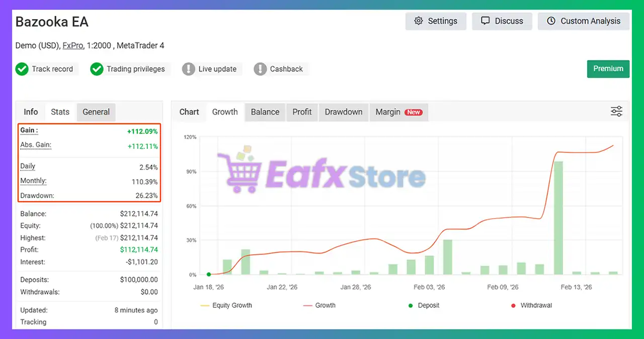Open the Discuss chat bubble icon
Viewport: 644px width, 339px height.
tap(485, 21)
